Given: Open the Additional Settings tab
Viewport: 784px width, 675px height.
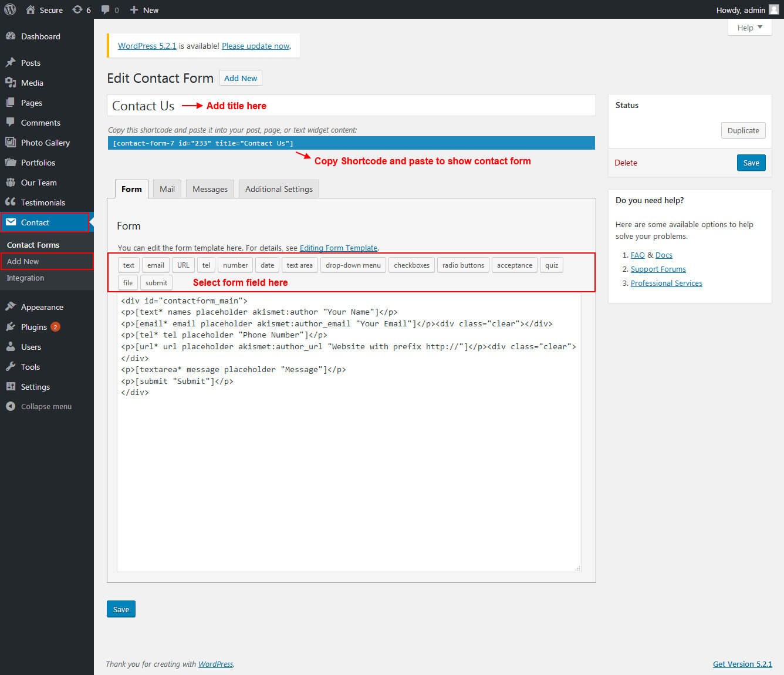Looking at the screenshot, I should pyautogui.click(x=279, y=189).
